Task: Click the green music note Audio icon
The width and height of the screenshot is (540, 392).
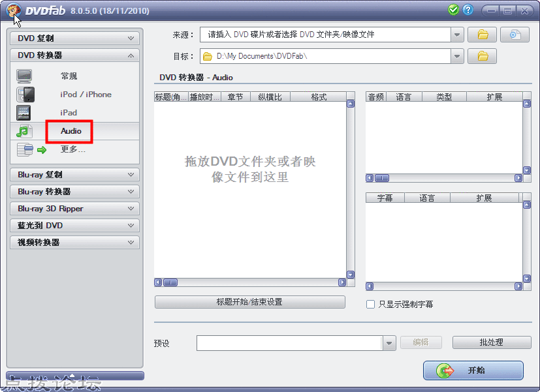Action: point(24,131)
